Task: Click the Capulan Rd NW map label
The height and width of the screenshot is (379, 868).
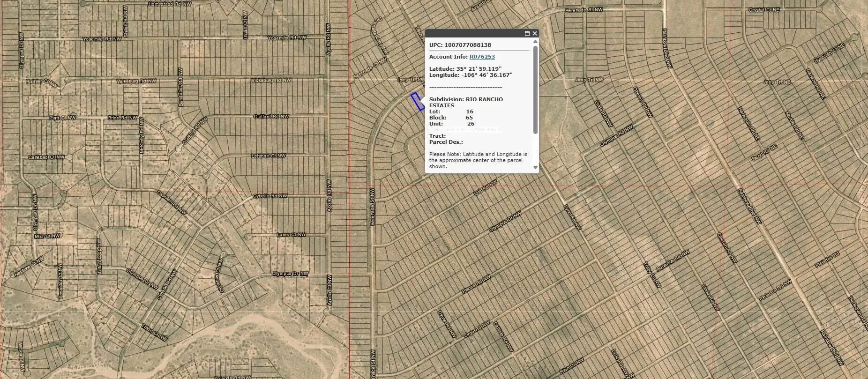Action: pyautogui.click(x=172, y=202)
